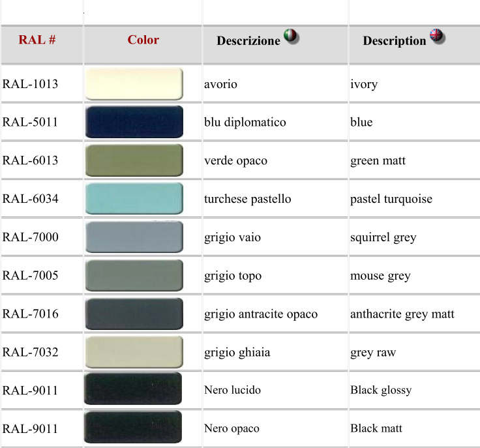480x448 pixels.
Task: Click the 'Descrizione' header text
Action: pos(248,40)
